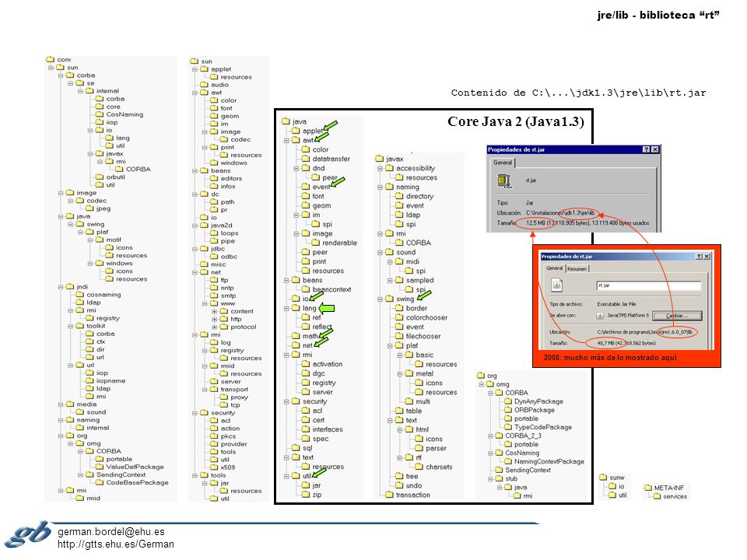Switch to the Resumen tab
The height and width of the screenshot is (560, 747).
tap(577, 268)
